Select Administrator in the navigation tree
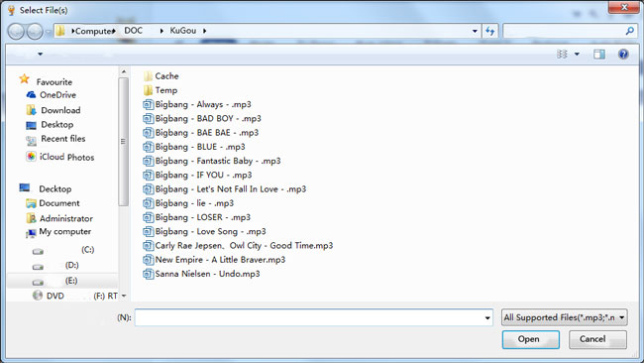Screen dimensions: 644x363 [x=65, y=219]
